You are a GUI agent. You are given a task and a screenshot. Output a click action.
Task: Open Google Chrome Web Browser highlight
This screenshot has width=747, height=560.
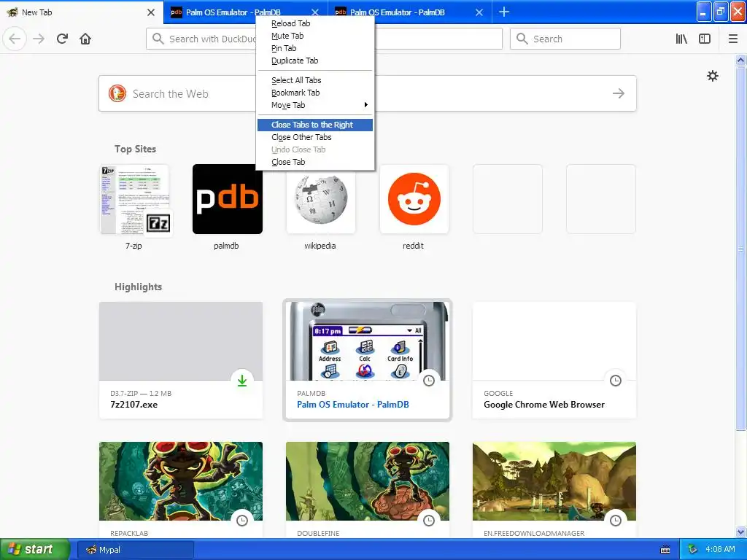click(x=554, y=360)
